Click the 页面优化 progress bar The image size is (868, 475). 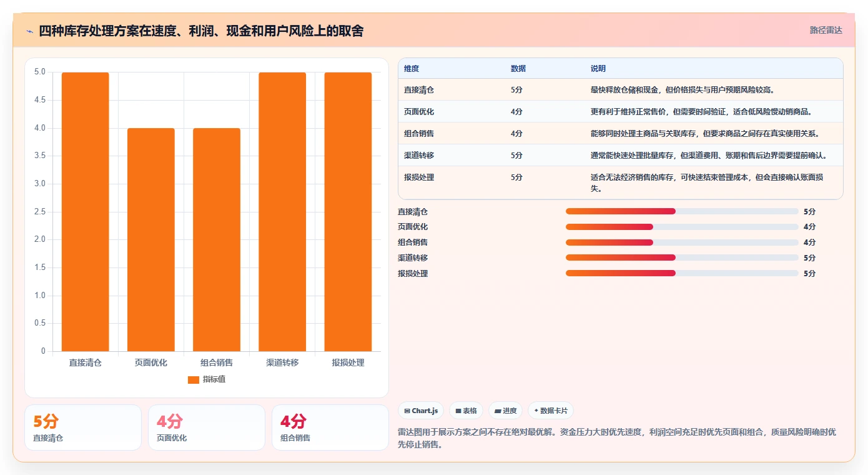tap(682, 227)
